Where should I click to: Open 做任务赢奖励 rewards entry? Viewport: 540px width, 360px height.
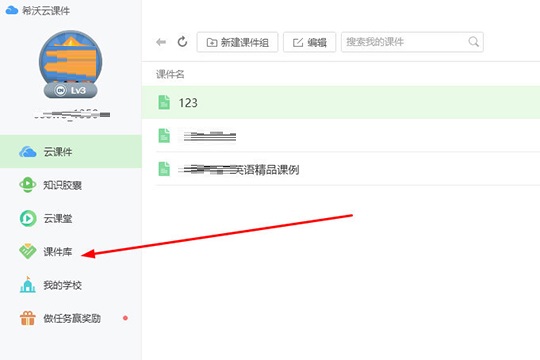[x=72, y=318]
